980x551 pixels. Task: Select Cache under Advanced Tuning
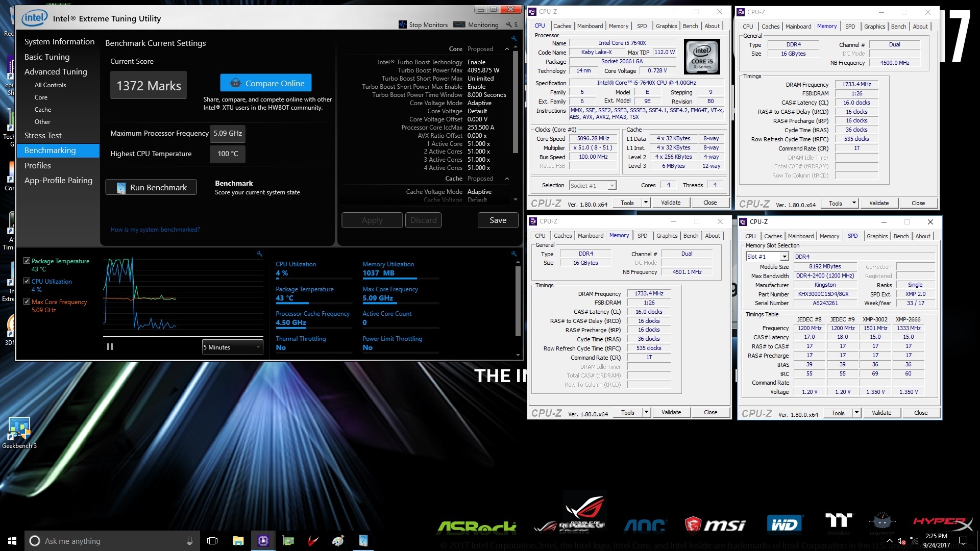pos(43,110)
